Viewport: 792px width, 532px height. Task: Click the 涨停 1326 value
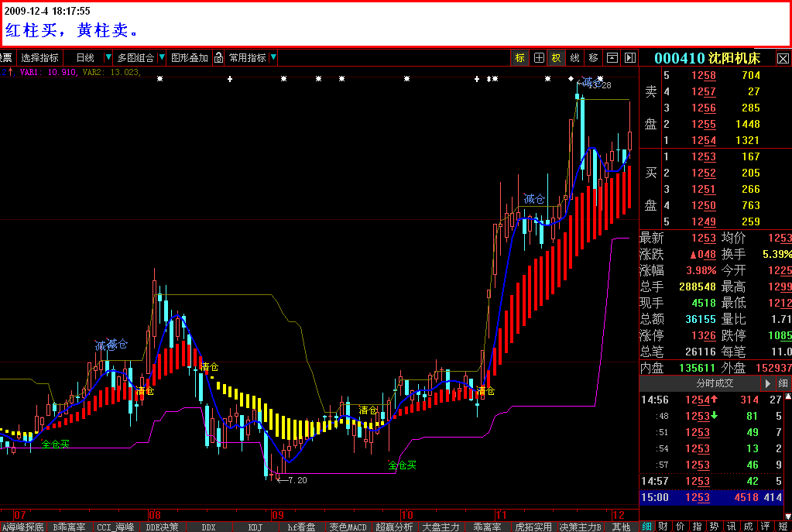pos(704,335)
